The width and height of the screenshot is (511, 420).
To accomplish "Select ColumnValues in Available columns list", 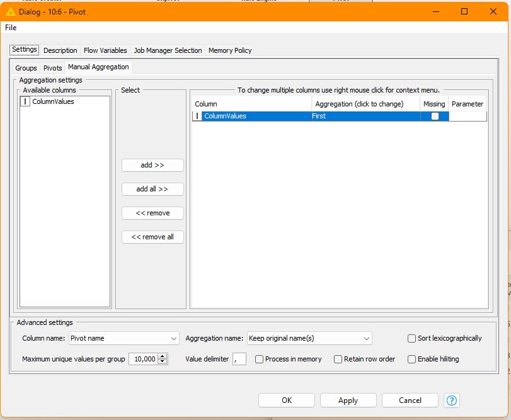I will [53, 101].
